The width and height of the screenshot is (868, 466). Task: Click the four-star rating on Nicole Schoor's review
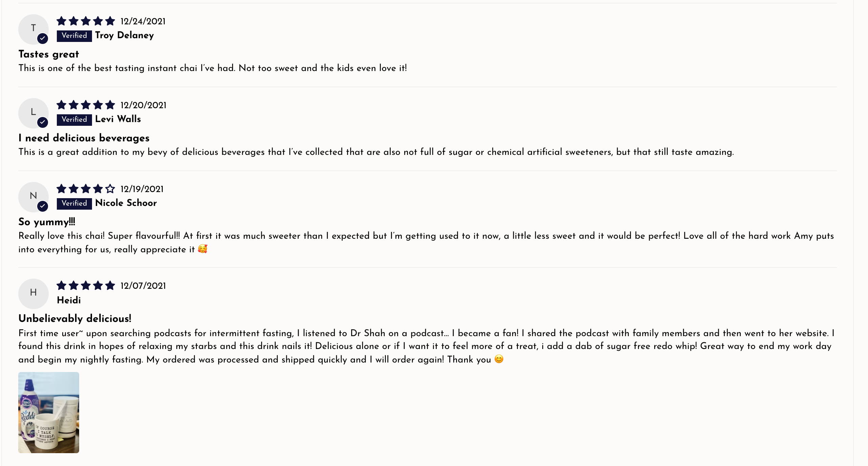pyautogui.click(x=86, y=189)
